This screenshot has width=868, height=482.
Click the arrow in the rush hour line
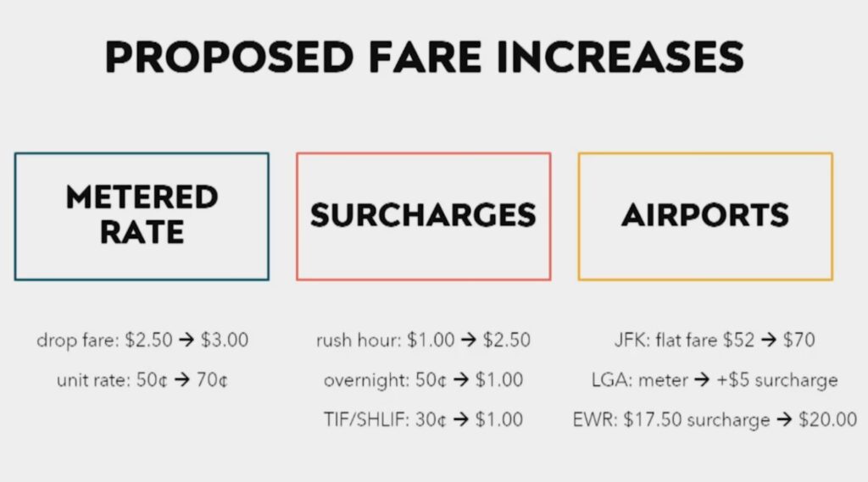(469, 341)
